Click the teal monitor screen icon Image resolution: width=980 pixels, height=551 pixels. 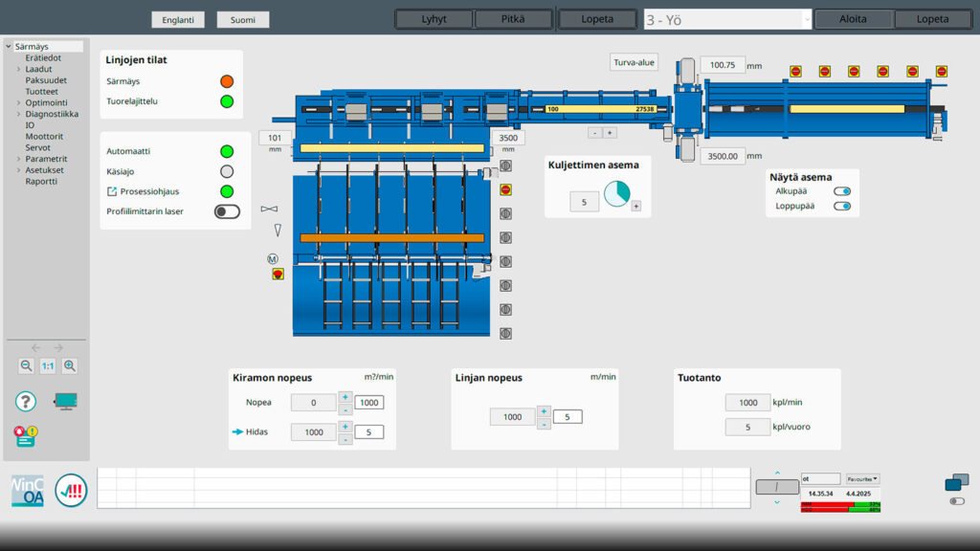[65, 402]
